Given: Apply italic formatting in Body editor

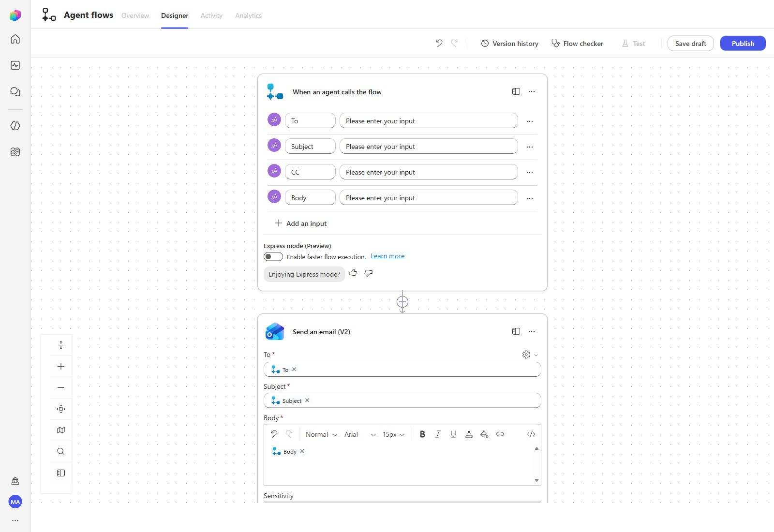Looking at the screenshot, I should 438,434.
